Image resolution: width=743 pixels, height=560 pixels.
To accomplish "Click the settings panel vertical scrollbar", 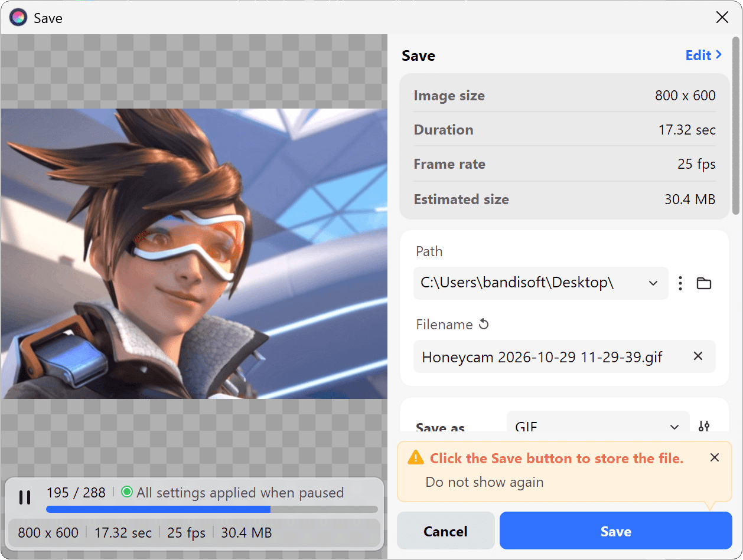I will tap(735, 125).
